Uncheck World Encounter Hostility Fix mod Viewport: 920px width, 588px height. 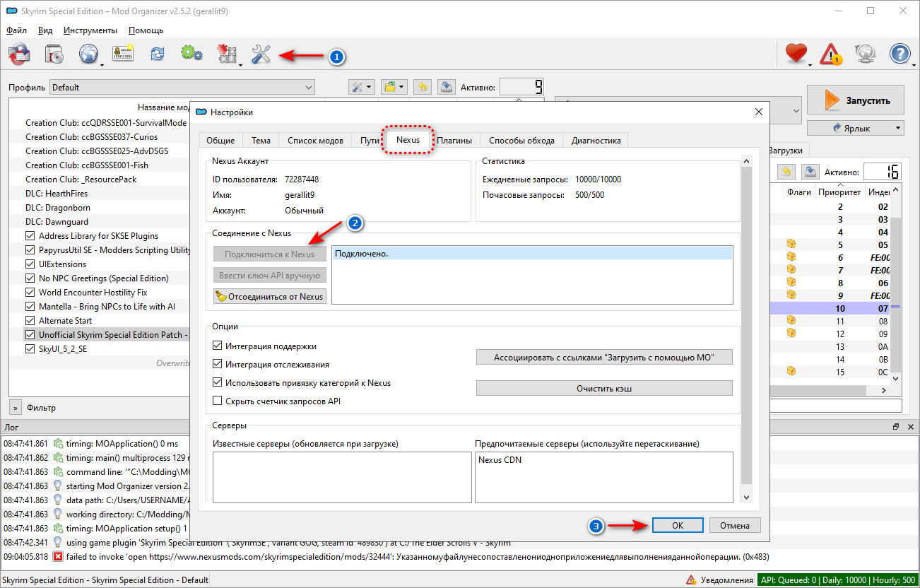point(30,293)
